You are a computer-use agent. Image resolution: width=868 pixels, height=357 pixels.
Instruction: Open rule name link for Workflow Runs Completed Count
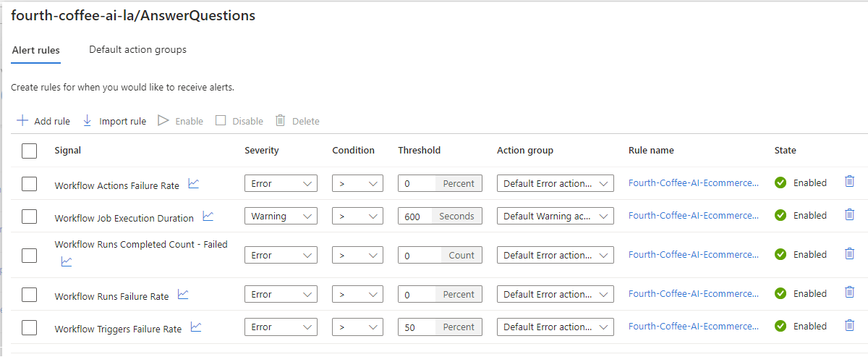694,254
